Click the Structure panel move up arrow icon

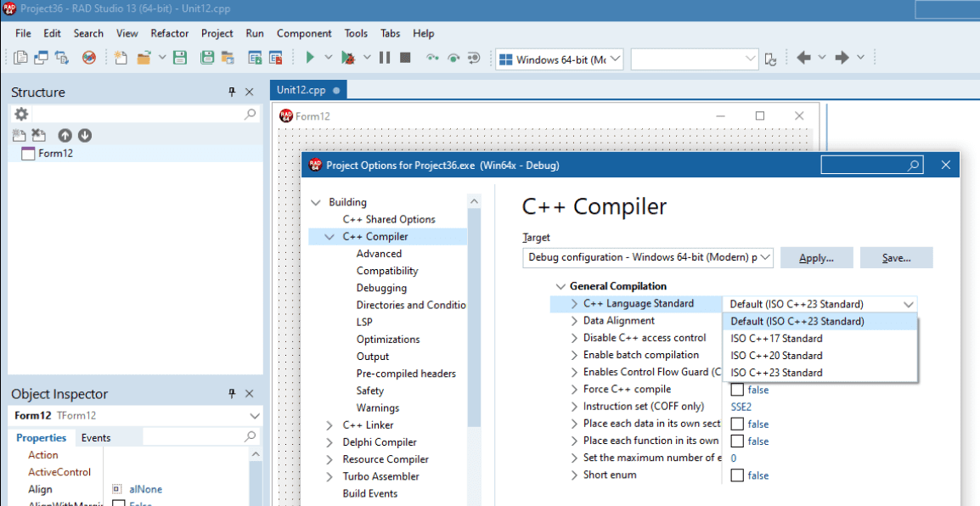click(65, 135)
